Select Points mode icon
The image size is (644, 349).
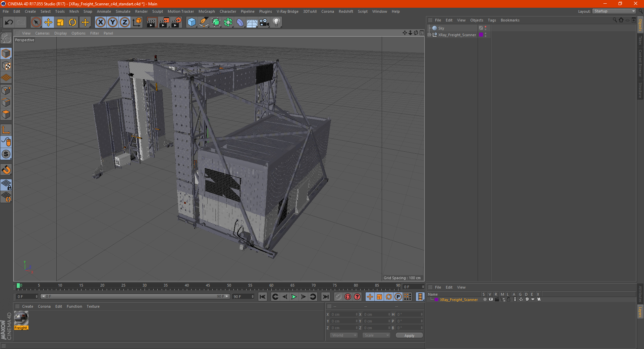tap(6, 90)
